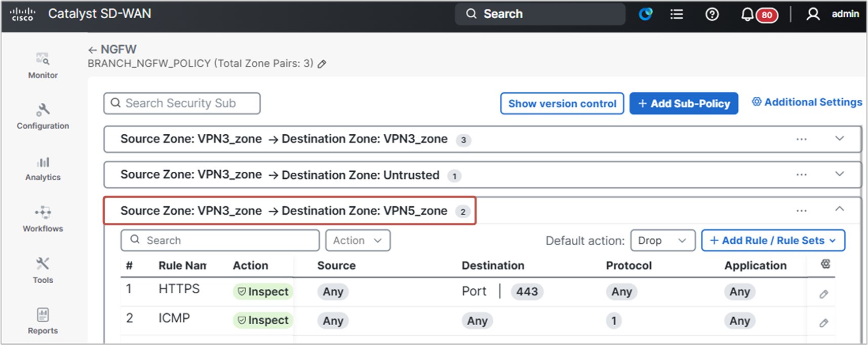Click the ICMP rule name
Viewport: 868px width, 345px height.
tap(174, 318)
